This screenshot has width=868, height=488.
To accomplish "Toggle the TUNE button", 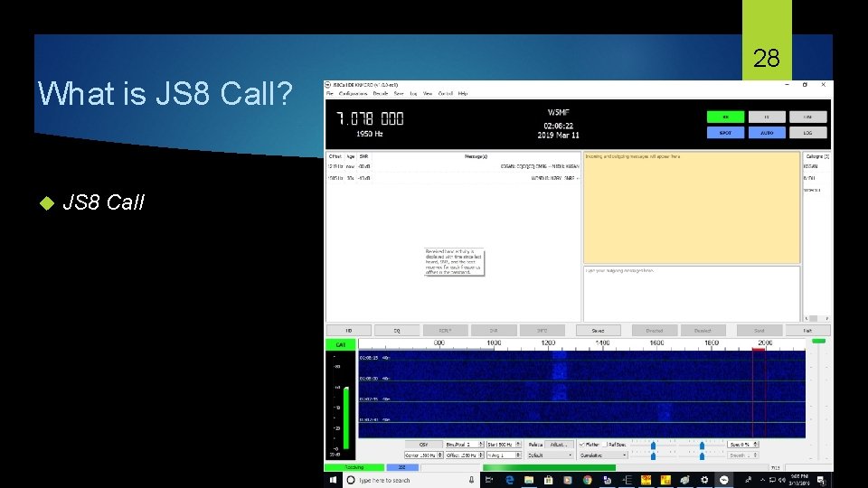I will pos(807,117).
